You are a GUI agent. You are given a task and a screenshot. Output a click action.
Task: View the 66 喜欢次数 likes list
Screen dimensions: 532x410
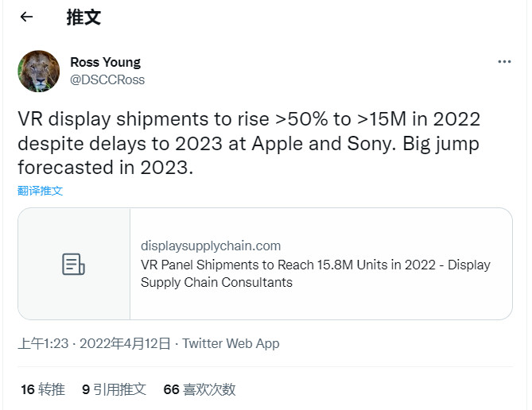click(199, 389)
